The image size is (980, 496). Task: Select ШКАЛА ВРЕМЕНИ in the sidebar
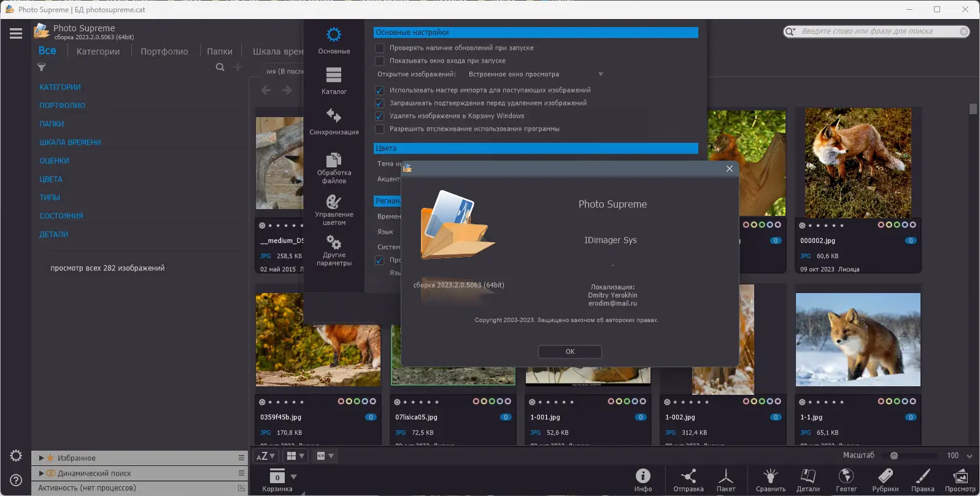click(71, 142)
